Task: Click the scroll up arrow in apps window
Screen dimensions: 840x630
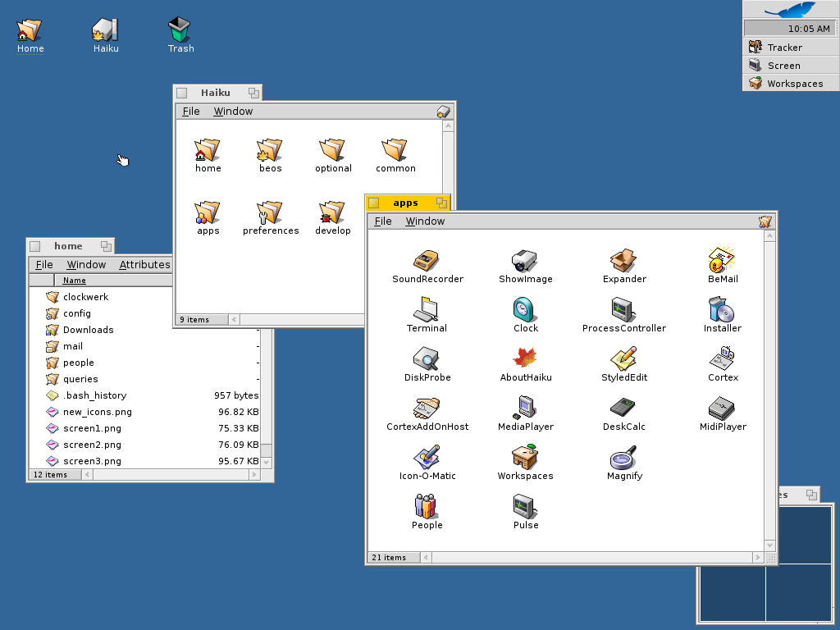Action: (x=769, y=236)
